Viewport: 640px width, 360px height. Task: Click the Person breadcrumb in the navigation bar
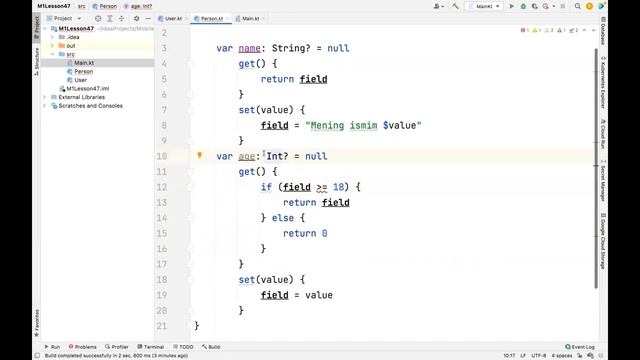click(x=104, y=6)
